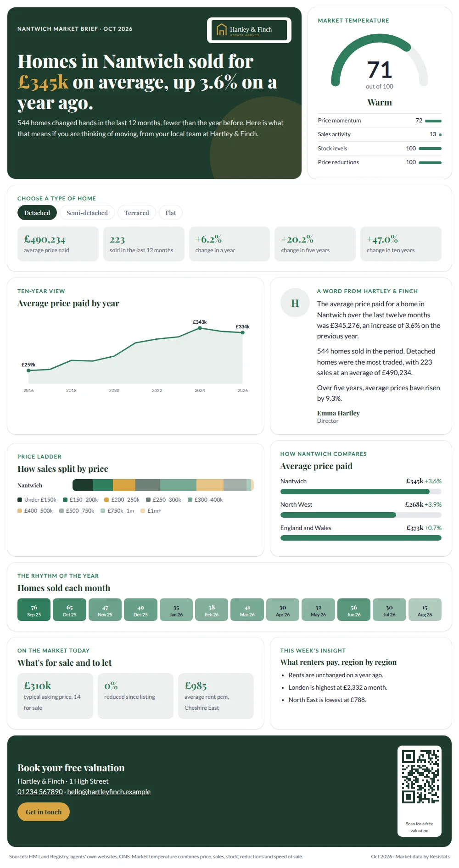Click the 223 sold in last 12 months card
This screenshot has height=868, width=459.
[x=144, y=244]
